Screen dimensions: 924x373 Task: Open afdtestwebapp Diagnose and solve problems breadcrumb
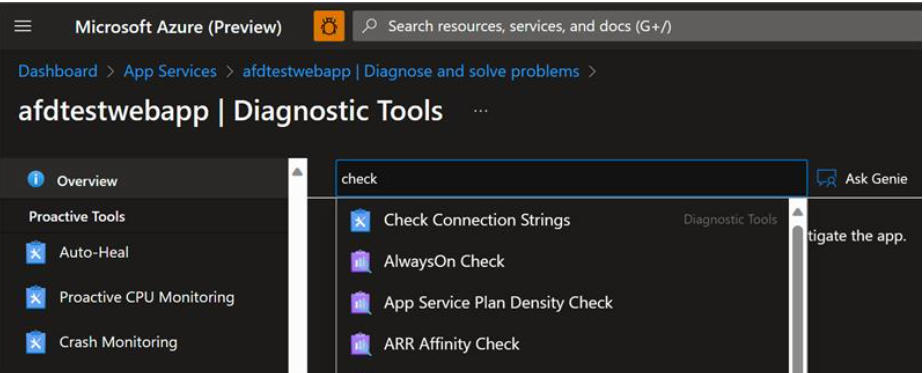411,71
